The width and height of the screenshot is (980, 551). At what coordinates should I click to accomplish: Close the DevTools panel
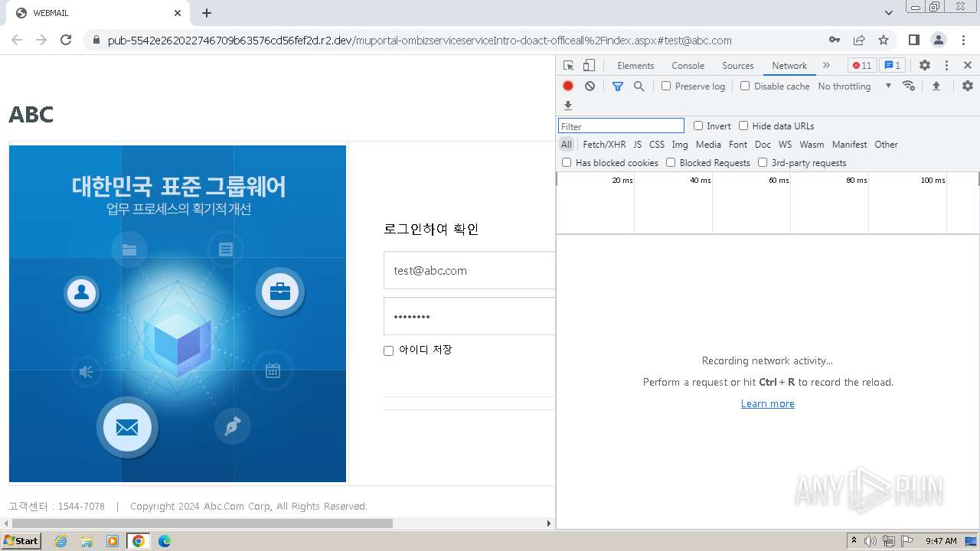(x=968, y=65)
